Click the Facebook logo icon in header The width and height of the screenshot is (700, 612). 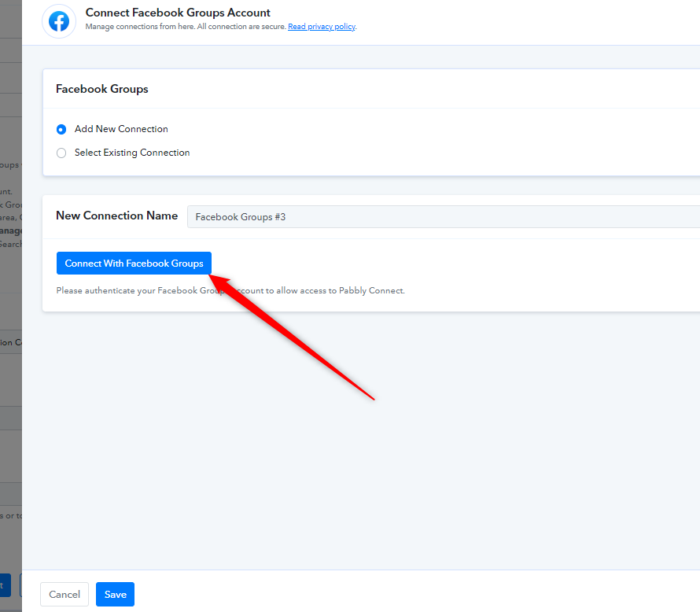(59, 21)
